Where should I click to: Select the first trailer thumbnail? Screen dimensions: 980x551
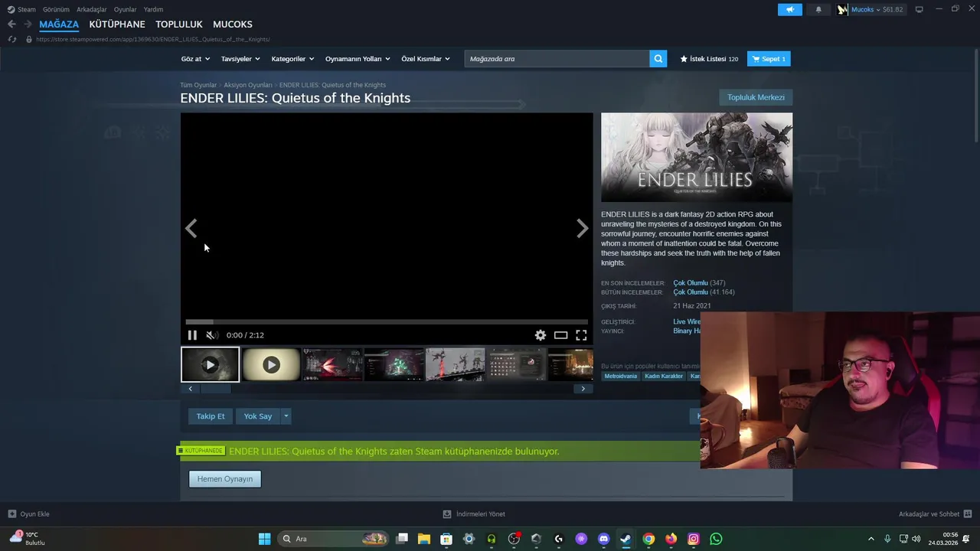point(210,365)
